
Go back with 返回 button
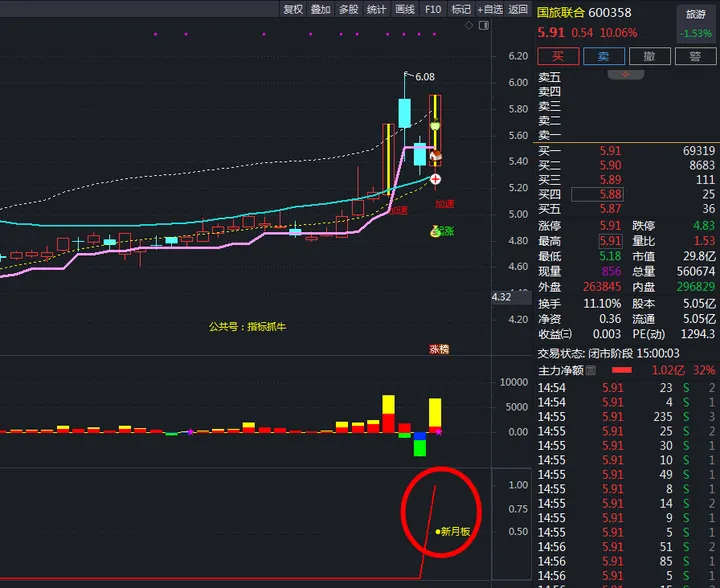click(x=518, y=9)
